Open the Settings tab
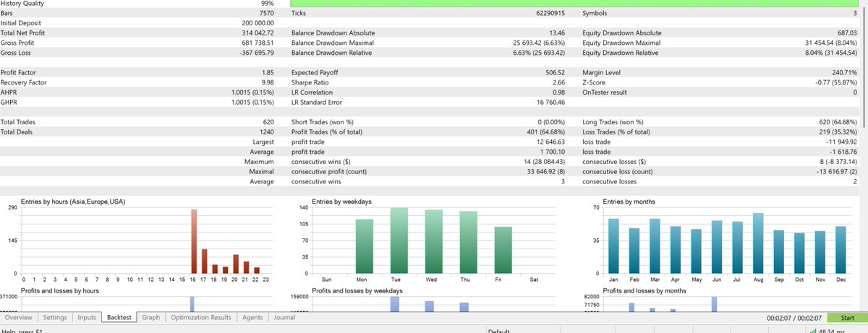The image size is (868, 333). point(55,317)
